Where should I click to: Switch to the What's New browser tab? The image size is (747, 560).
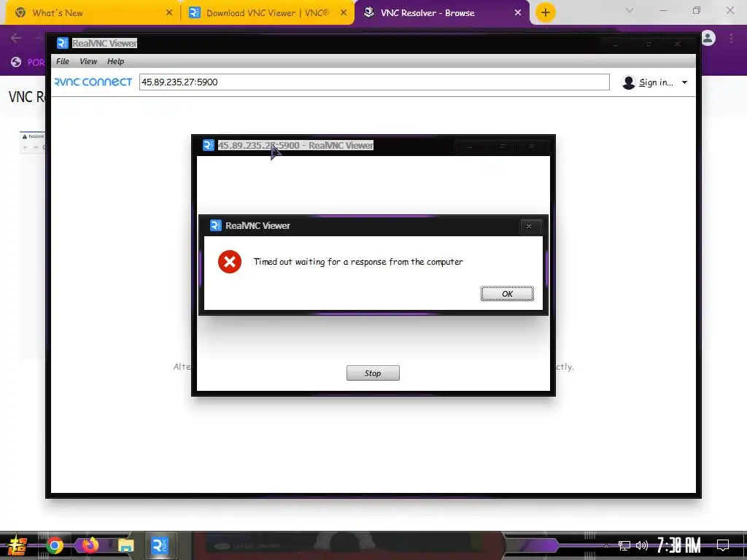pyautogui.click(x=90, y=13)
